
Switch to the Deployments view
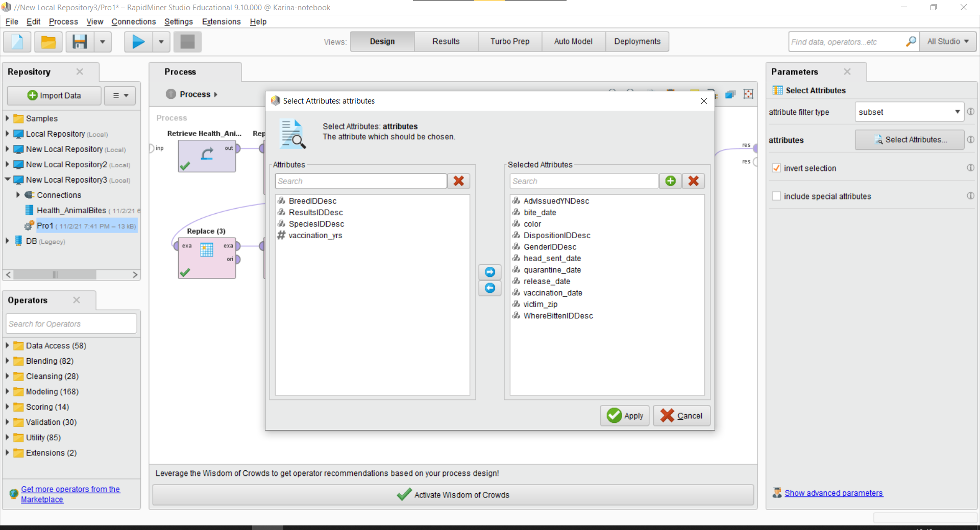[x=637, y=41]
